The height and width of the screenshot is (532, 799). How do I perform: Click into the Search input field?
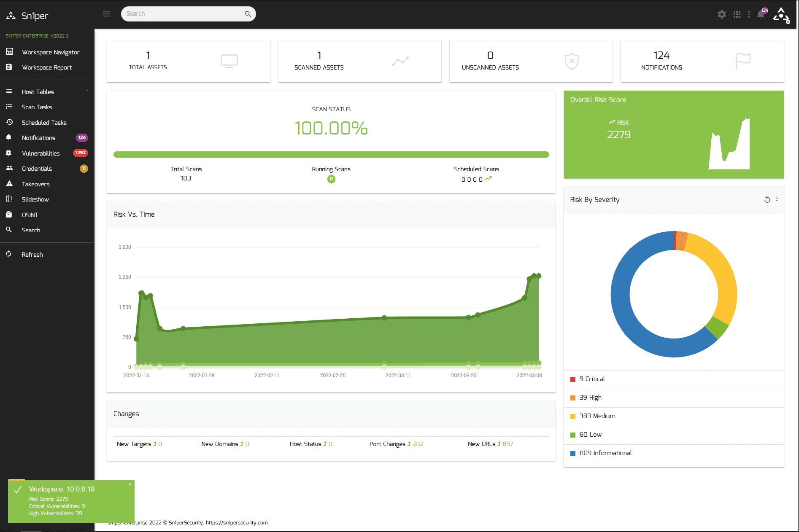tap(184, 14)
